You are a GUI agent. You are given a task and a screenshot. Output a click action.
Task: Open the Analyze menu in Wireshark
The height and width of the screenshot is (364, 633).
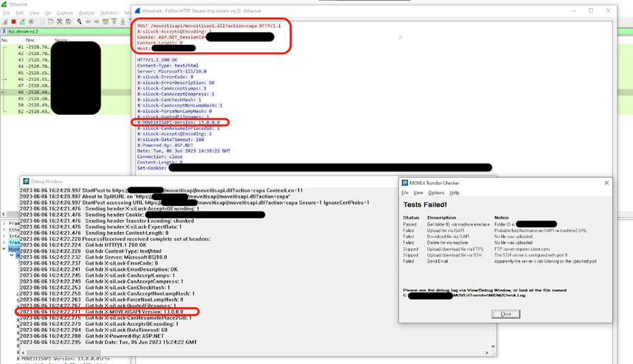click(x=86, y=13)
